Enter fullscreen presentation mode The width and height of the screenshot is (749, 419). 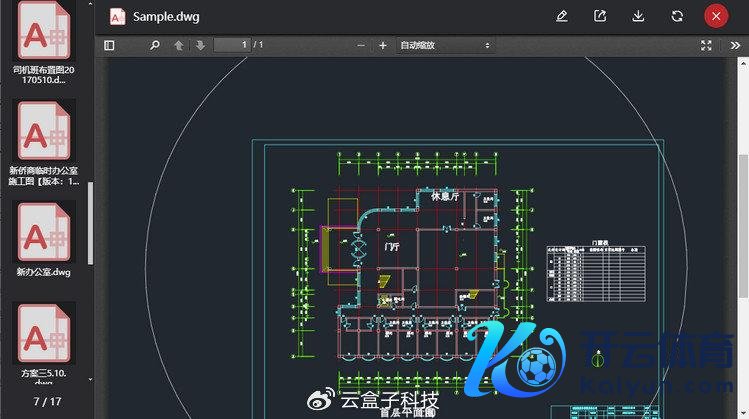[706, 45]
